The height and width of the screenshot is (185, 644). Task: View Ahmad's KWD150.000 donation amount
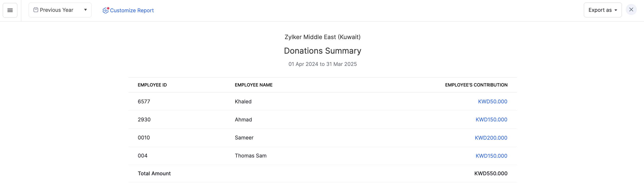(491, 120)
